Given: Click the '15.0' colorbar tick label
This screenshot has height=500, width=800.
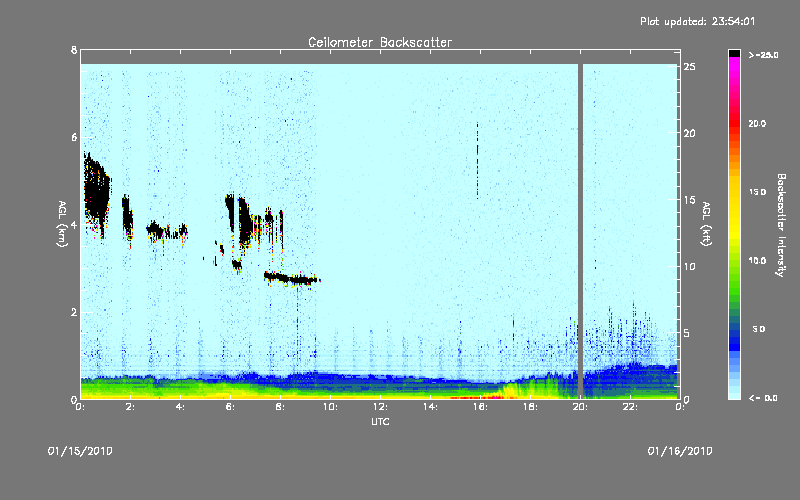Looking at the screenshot, I should pyautogui.click(x=757, y=192).
